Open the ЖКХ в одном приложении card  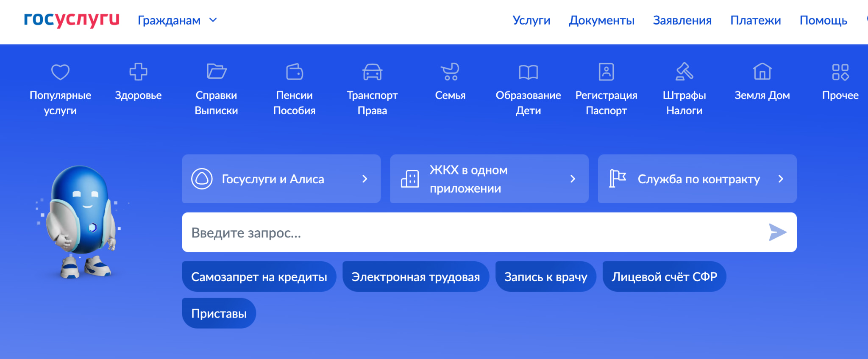pos(489,179)
